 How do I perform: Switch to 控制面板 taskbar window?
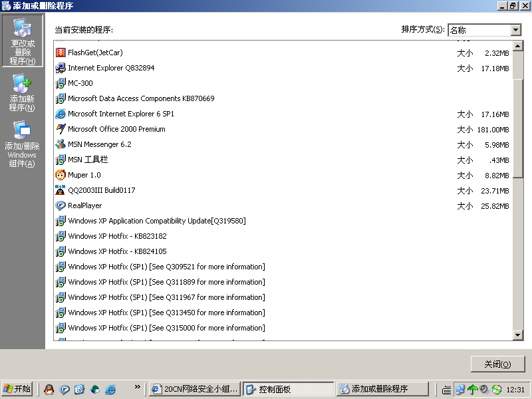point(289,389)
